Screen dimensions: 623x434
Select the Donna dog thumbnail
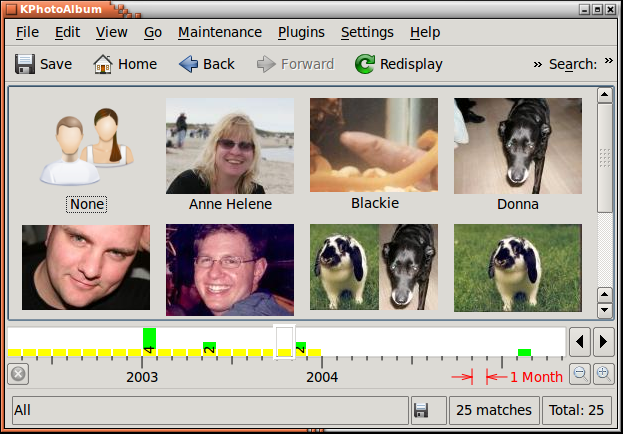tap(517, 146)
